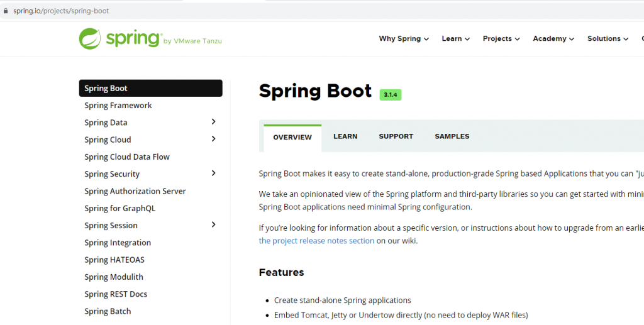Expand the Spring Security submenu chevron

coord(213,173)
